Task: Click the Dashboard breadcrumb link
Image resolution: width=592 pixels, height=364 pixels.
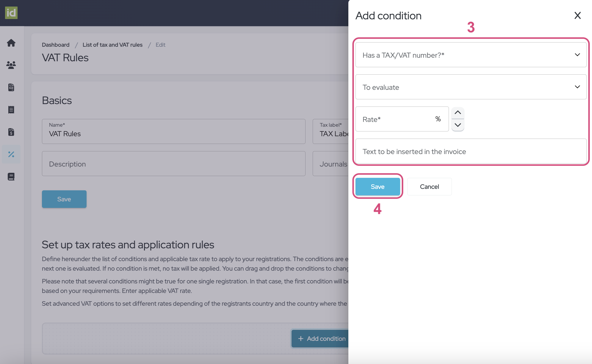Action: 55,43
